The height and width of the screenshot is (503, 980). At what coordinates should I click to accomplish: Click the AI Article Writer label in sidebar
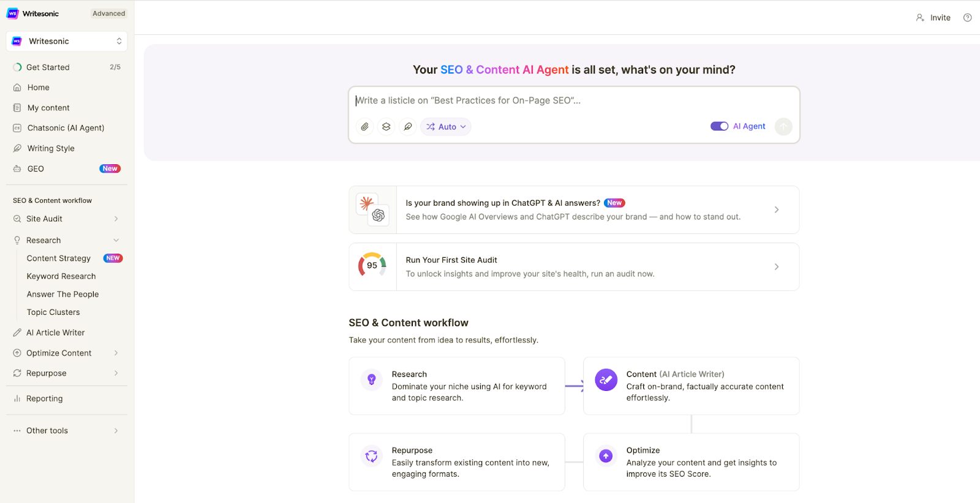pos(56,333)
